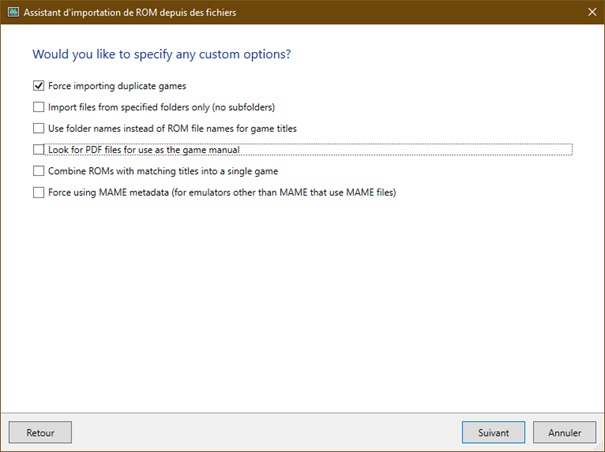Tick Look for PDF files for game manual
605x452 pixels.
coord(39,149)
